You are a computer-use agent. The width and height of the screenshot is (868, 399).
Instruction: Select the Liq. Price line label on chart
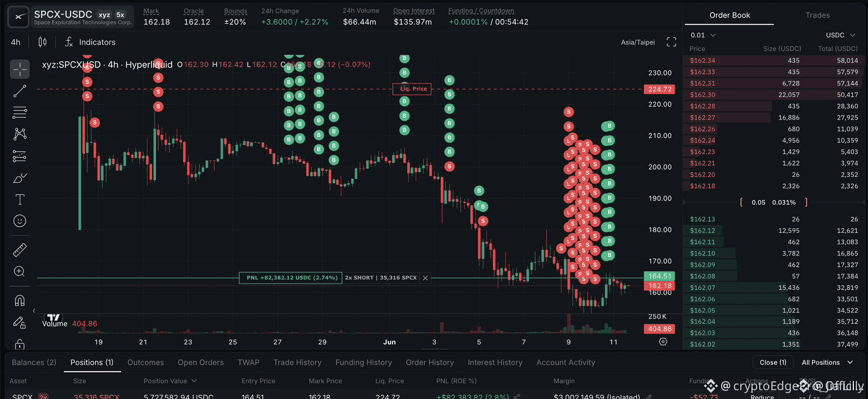412,89
